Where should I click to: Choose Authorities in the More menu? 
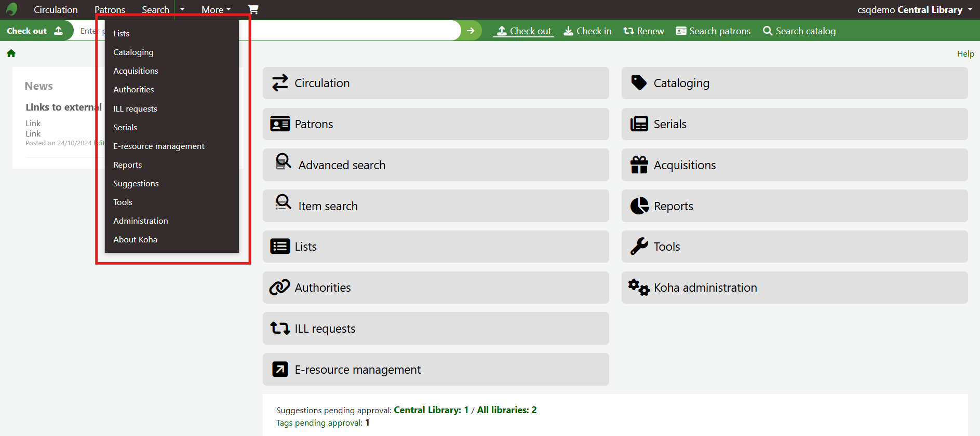point(172,89)
